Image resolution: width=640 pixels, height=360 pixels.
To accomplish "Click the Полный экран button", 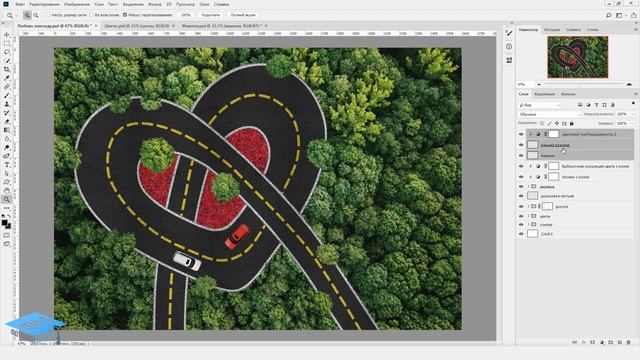I will coord(243,15).
